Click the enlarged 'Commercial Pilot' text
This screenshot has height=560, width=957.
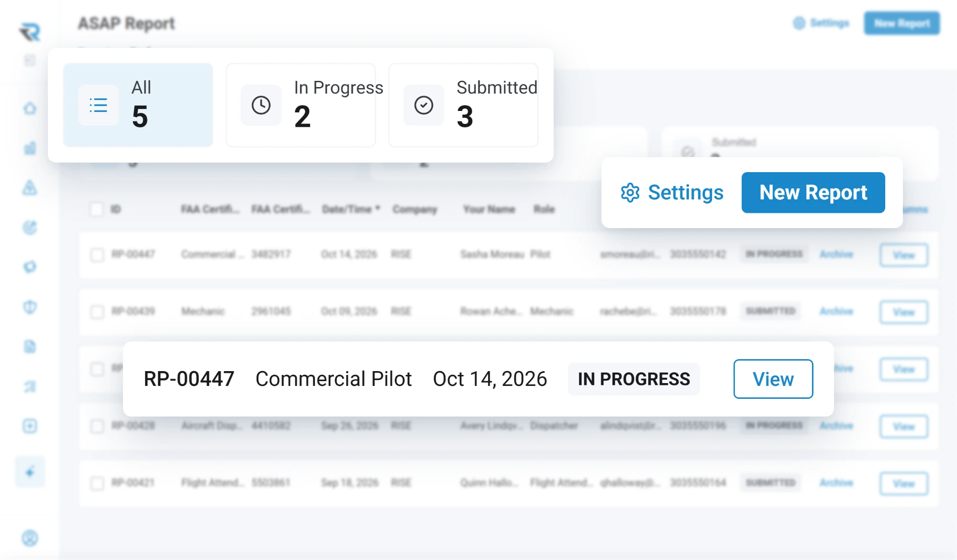334,379
